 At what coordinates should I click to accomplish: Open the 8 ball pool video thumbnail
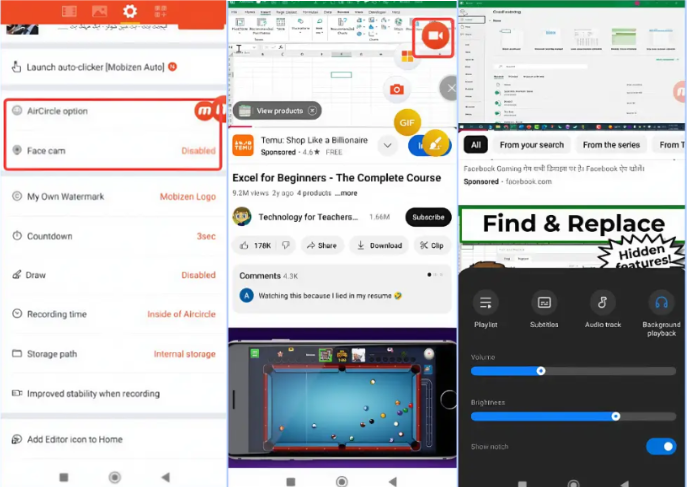[342, 398]
